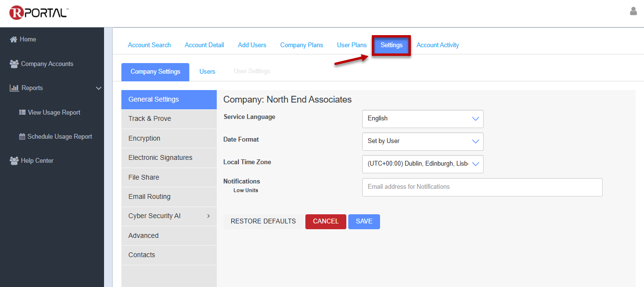Screen dimensions: 644x287
Task: Open the Users sub-tab
Action: point(207,71)
